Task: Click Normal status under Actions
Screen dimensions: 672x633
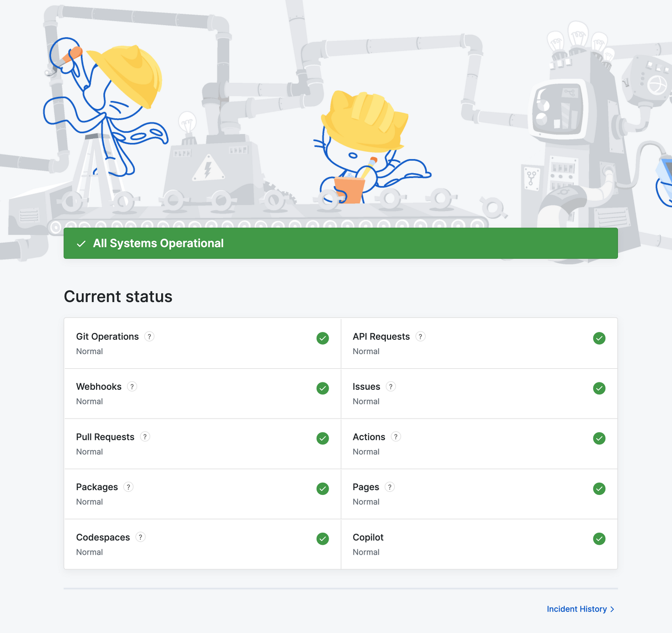Action: pyautogui.click(x=366, y=452)
